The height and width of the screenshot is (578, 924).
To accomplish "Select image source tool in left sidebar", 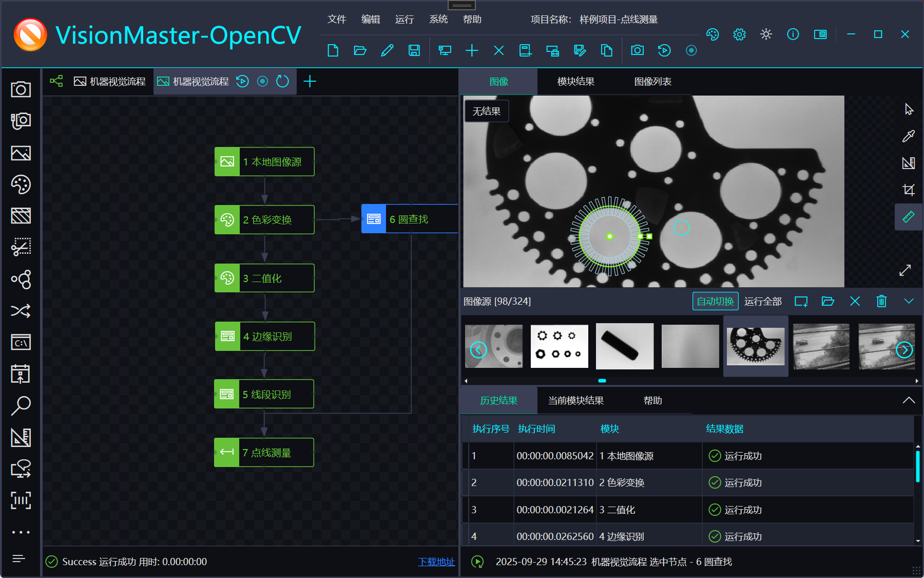I will pos(21,153).
